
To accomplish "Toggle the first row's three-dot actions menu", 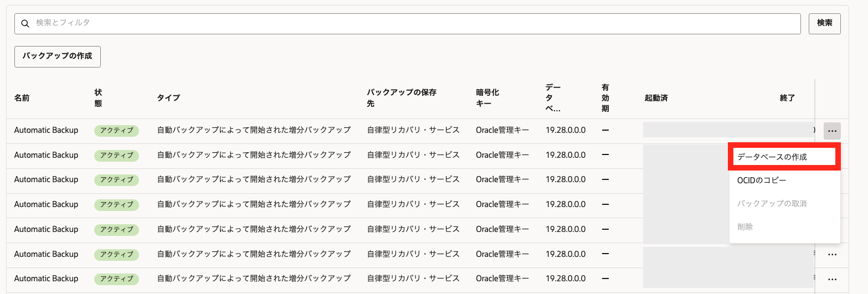I will [x=832, y=131].
